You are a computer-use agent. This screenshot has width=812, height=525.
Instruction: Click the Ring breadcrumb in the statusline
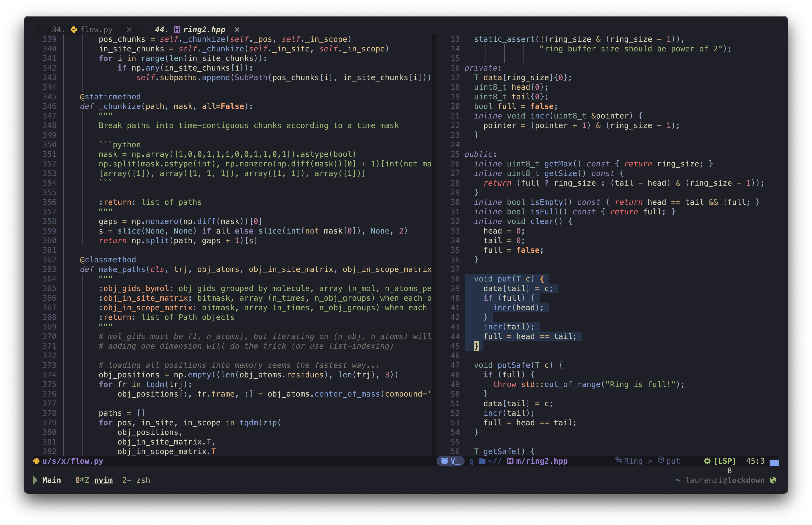coord(633,461)
